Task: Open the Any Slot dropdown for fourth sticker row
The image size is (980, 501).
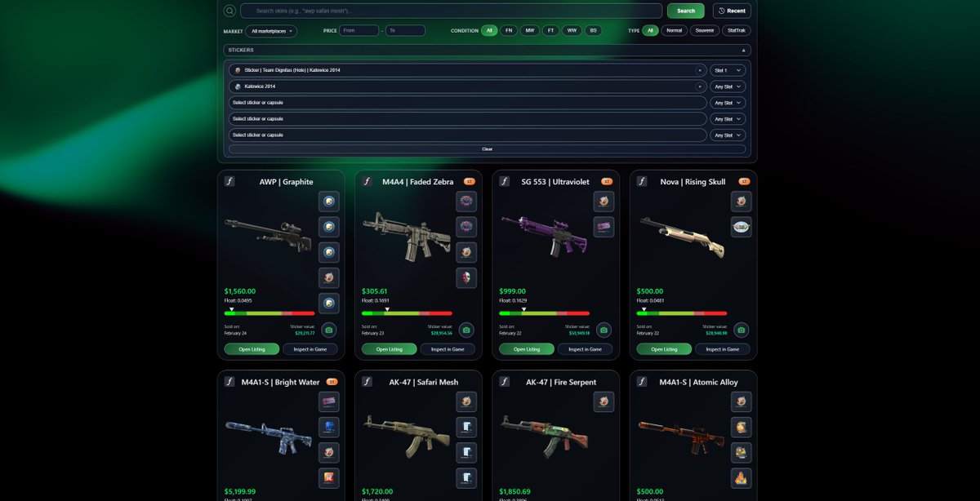Action: [728, 119]
